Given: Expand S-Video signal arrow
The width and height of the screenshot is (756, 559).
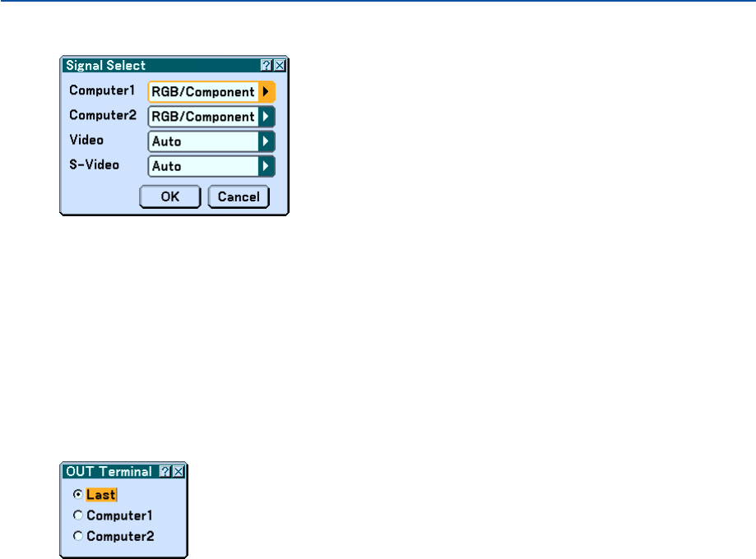Looking at the screenshot, I should point(266,167).
